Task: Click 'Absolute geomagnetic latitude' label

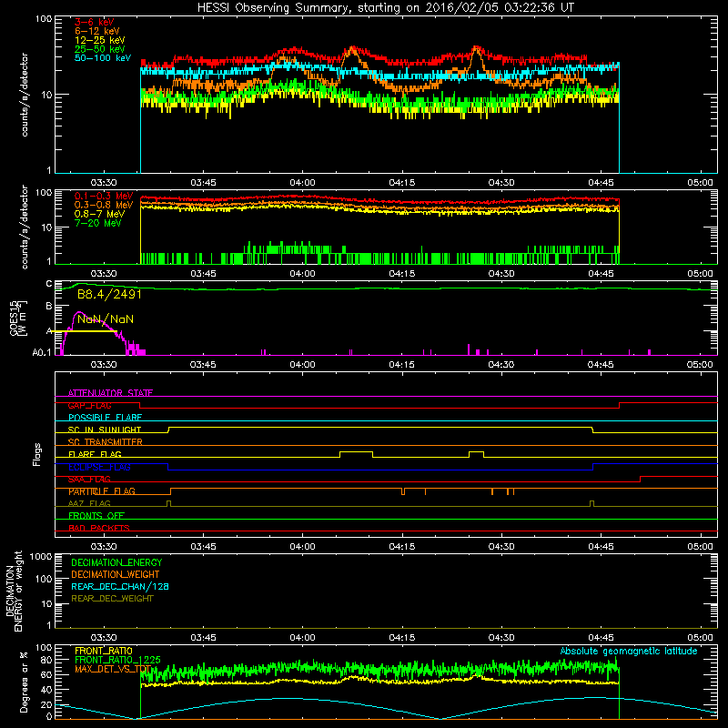Action: [629, 651]
